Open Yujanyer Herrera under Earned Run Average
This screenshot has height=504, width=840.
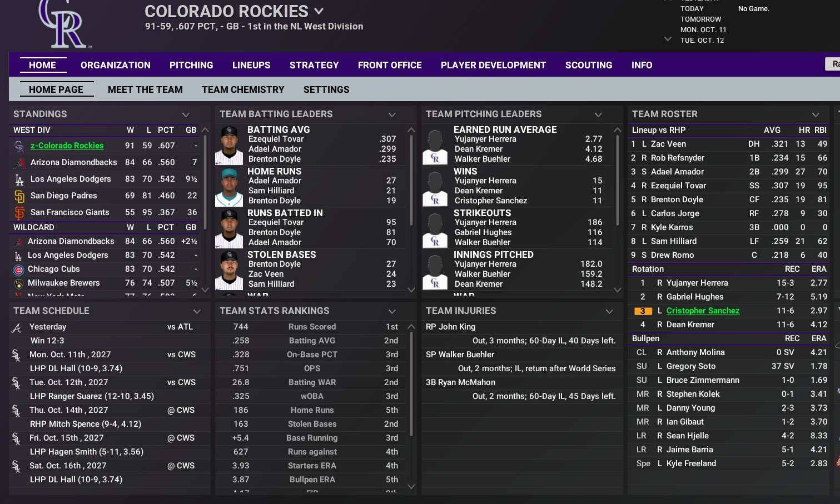click(x=485, y=139)
